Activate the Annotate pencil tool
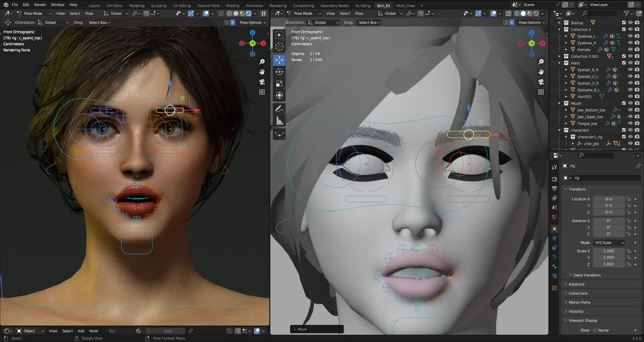 click(279, 109)
